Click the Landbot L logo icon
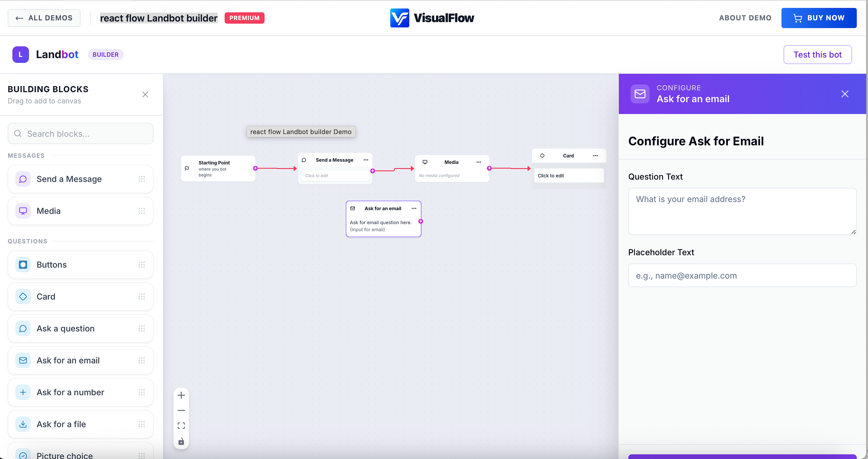The height and width of the screenshot is (459, 868). [21, 55]
